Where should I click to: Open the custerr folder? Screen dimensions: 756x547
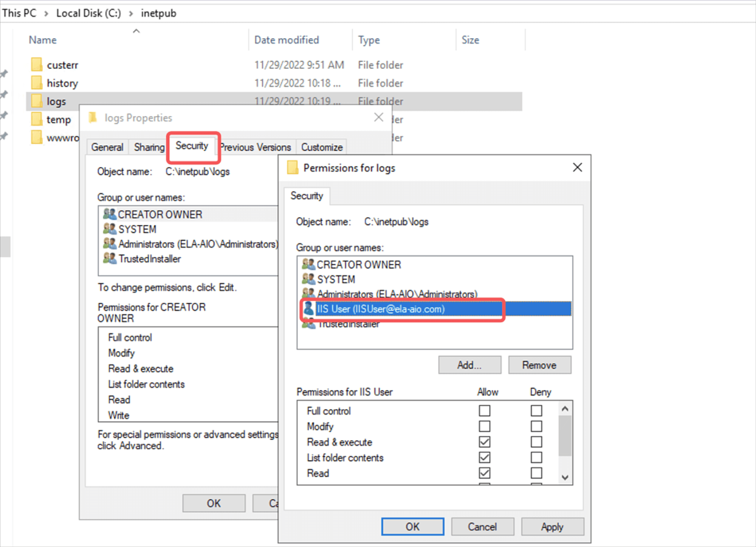[x=62, y=65]
